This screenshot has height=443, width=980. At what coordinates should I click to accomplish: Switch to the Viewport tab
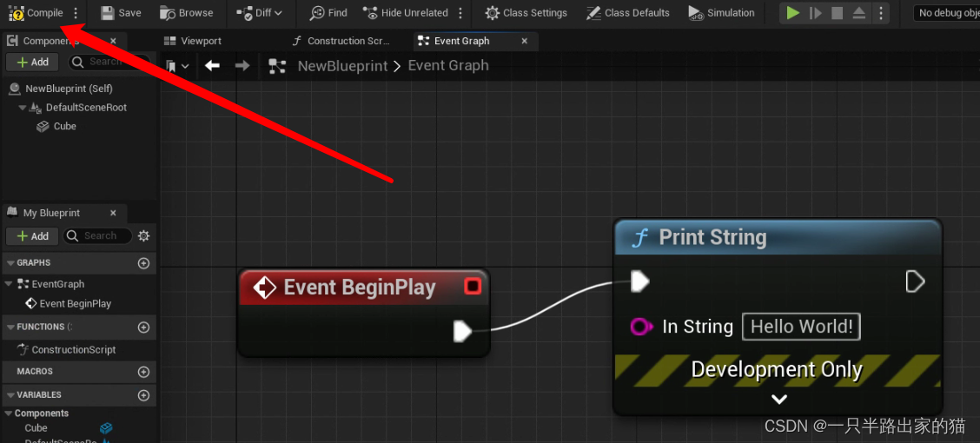click(x=193, y=41)
